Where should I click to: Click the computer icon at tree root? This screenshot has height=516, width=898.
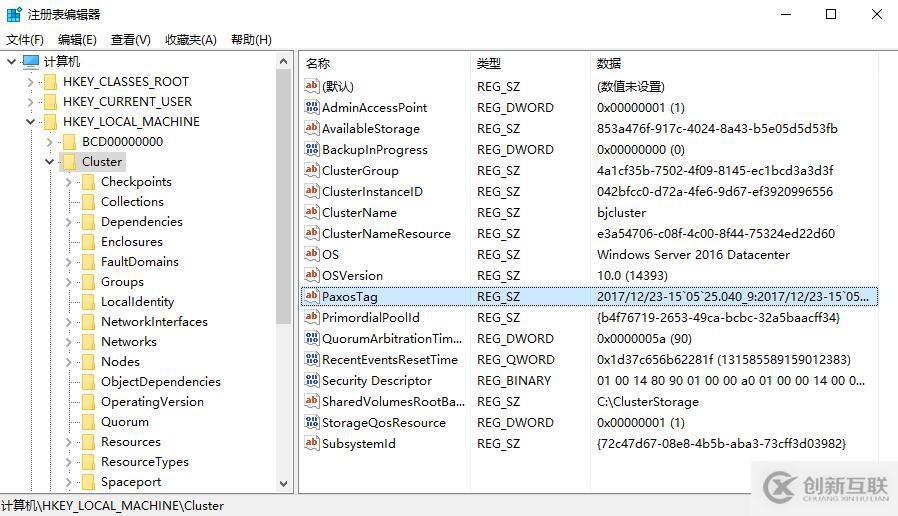[31, 61]
